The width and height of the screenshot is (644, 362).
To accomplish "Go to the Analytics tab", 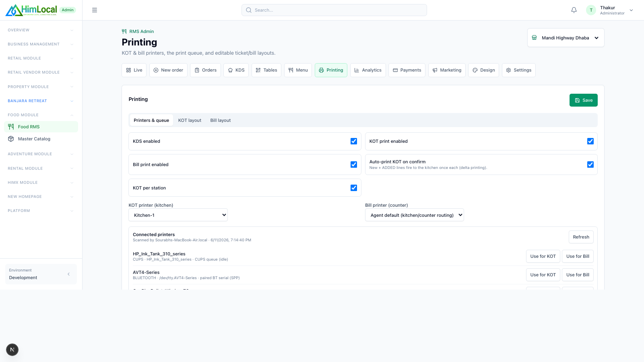I will coord(368,70).
